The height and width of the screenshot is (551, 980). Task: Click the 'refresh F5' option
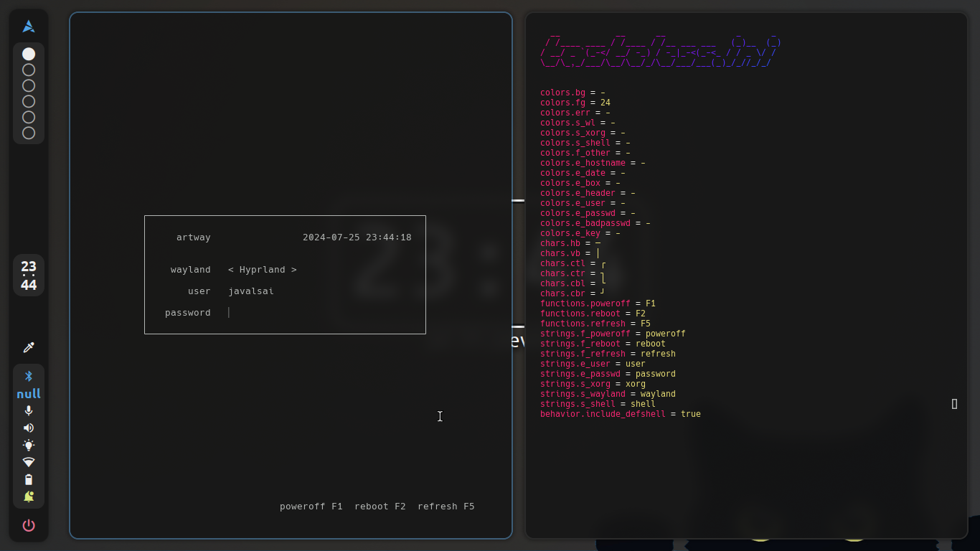446,507
